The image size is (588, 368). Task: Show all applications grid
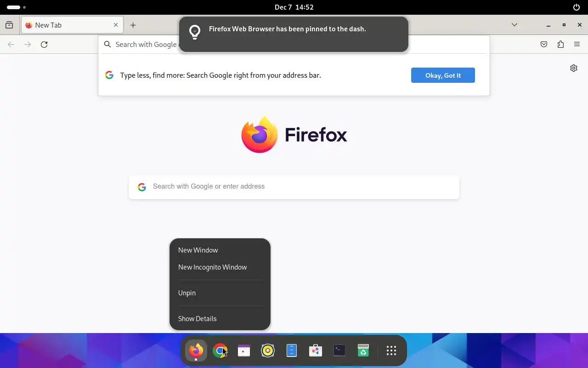coord(391,351)
